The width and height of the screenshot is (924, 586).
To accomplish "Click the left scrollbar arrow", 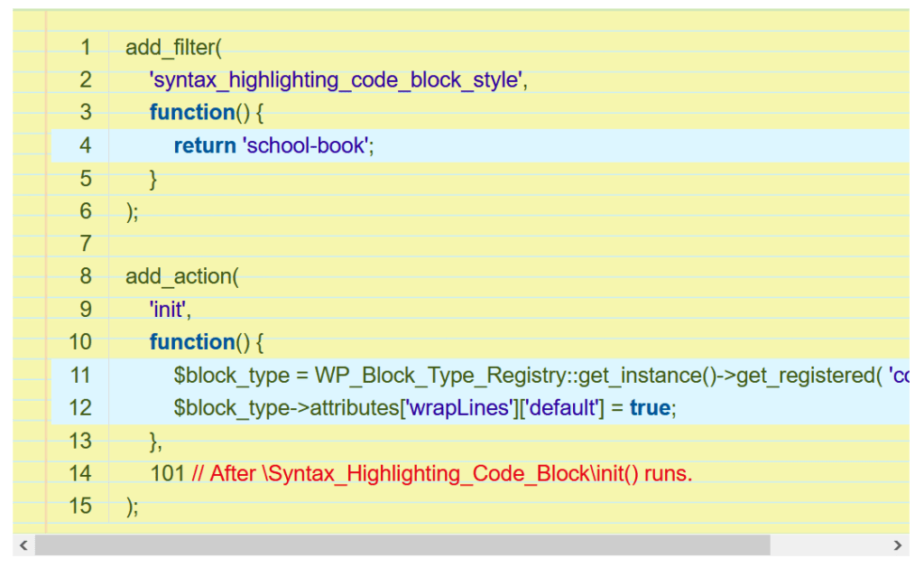I will click(24, 545).
